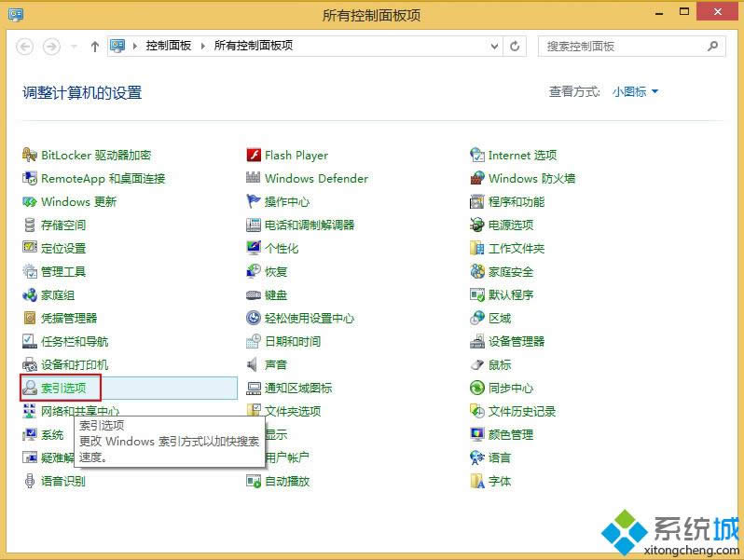Click the 家庭组 icon
744x560 pixels.
click(x=30, y=295)
